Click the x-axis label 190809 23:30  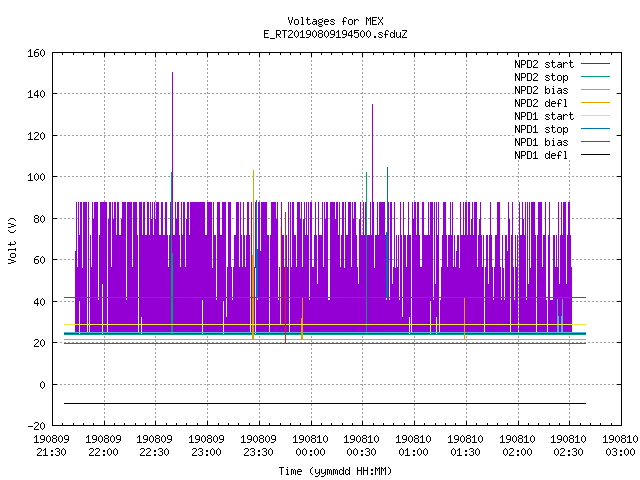click(258, 446)
